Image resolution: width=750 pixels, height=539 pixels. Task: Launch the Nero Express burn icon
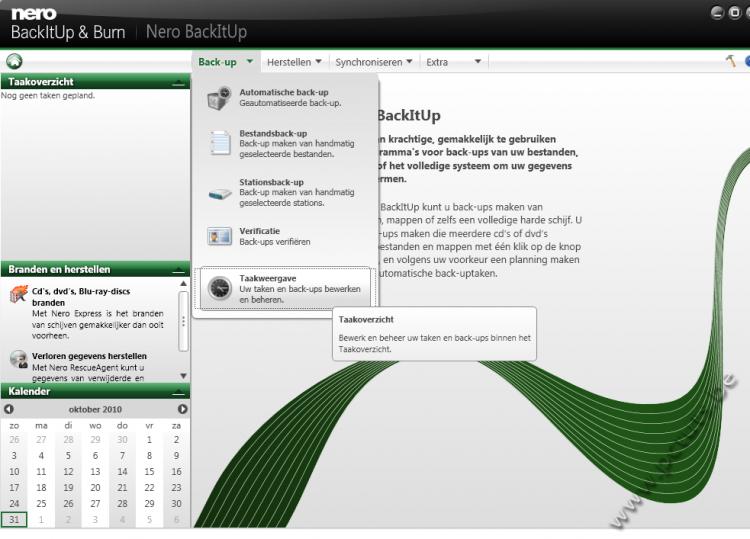tap(18, 295)
